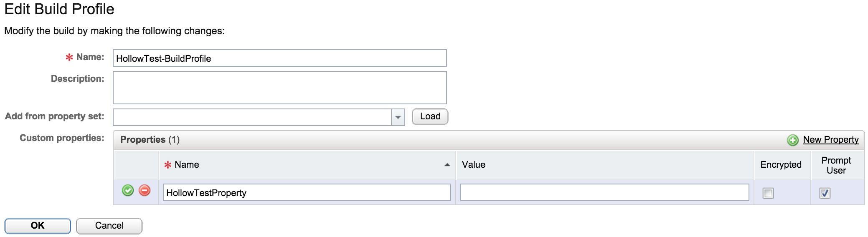This screenshot has width=868, height=237.
Task: Click the green plus New Property icon
Action: pos(792,140)
